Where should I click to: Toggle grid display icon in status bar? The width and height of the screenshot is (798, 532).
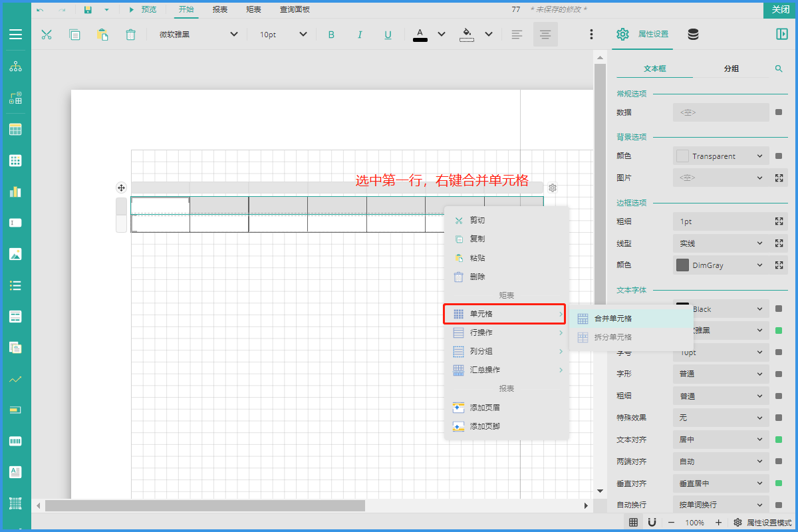click(634, 523)
